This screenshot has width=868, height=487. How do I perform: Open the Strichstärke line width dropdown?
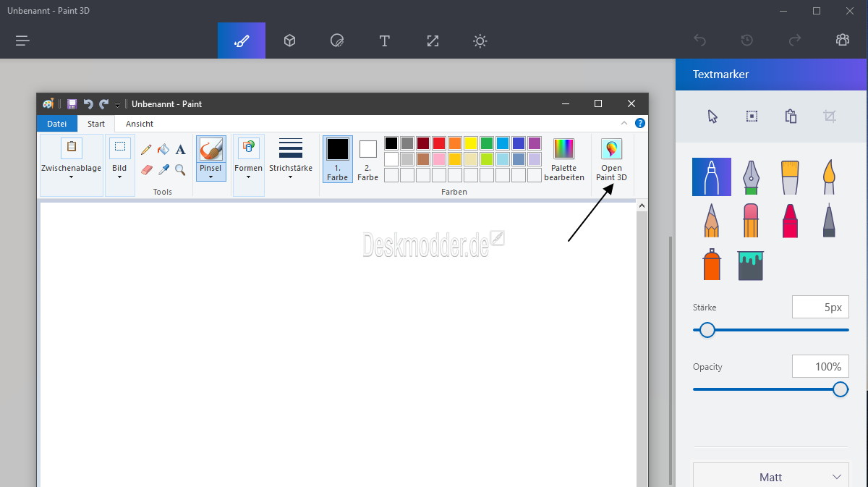point(290,158)
